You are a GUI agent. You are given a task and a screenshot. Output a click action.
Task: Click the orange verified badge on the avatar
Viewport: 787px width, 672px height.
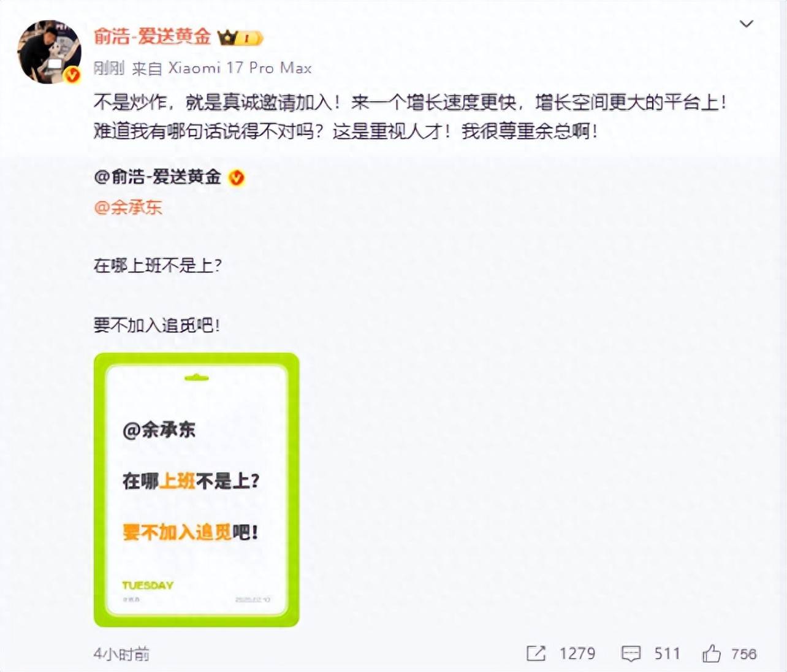point(73,75)
